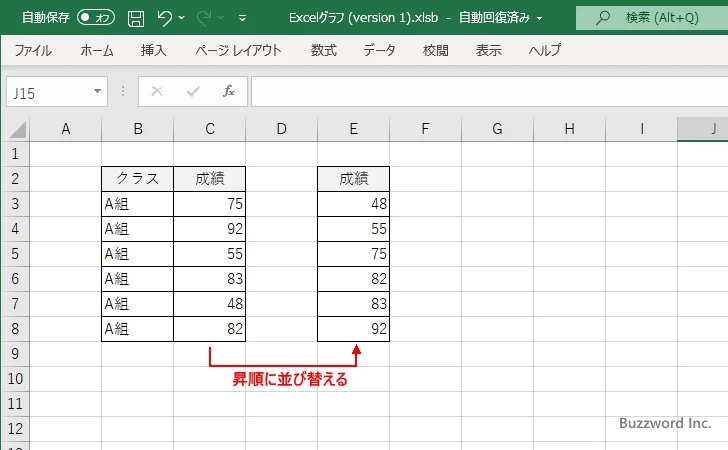
Task: Click the search magnifier icon
Action: pos(603,18)
